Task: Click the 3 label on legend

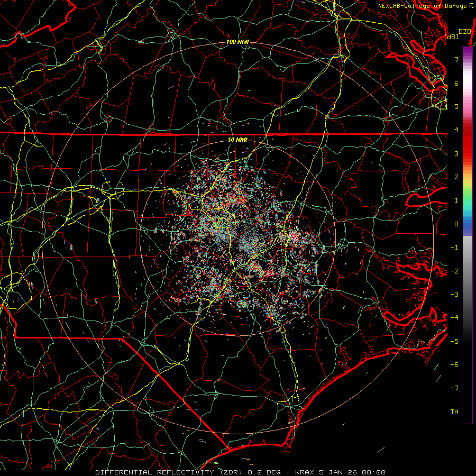Action: [x=456, y=153]
